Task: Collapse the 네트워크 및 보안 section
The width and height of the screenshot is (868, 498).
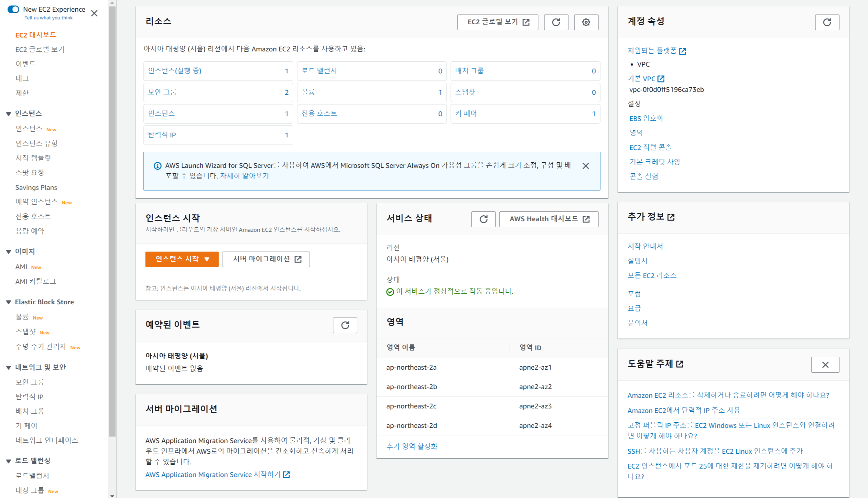Action: click(8, 368)
